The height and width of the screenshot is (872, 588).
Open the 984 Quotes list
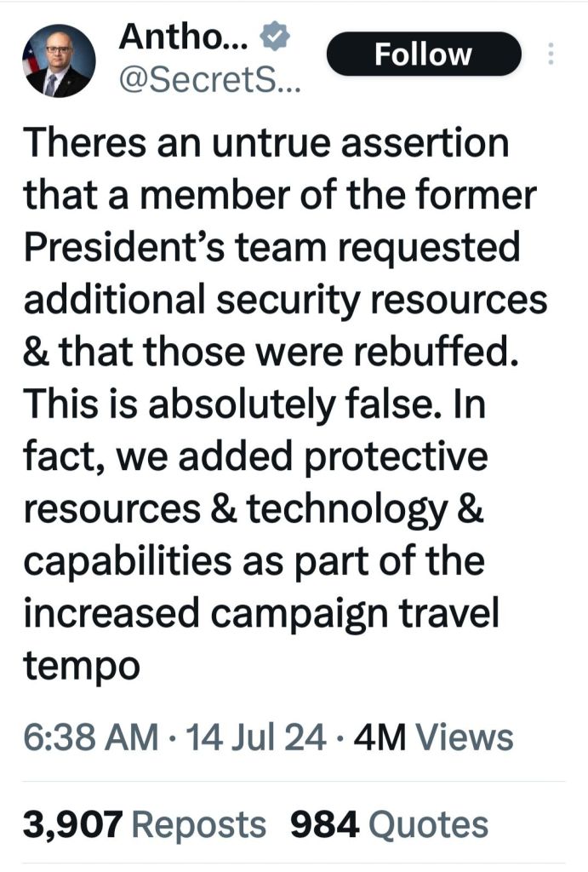click(x=389, y=824)
